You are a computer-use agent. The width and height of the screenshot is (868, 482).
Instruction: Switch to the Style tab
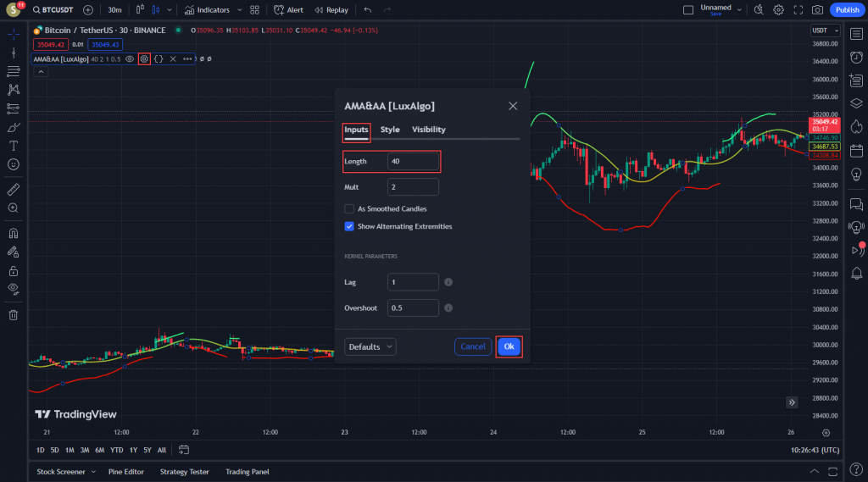(x=390, y=130)
